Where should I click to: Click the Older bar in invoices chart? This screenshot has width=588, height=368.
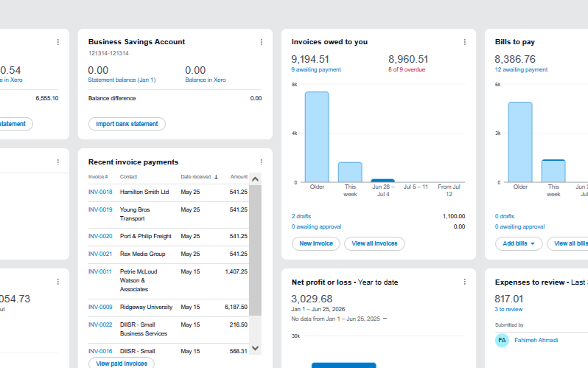317,137
